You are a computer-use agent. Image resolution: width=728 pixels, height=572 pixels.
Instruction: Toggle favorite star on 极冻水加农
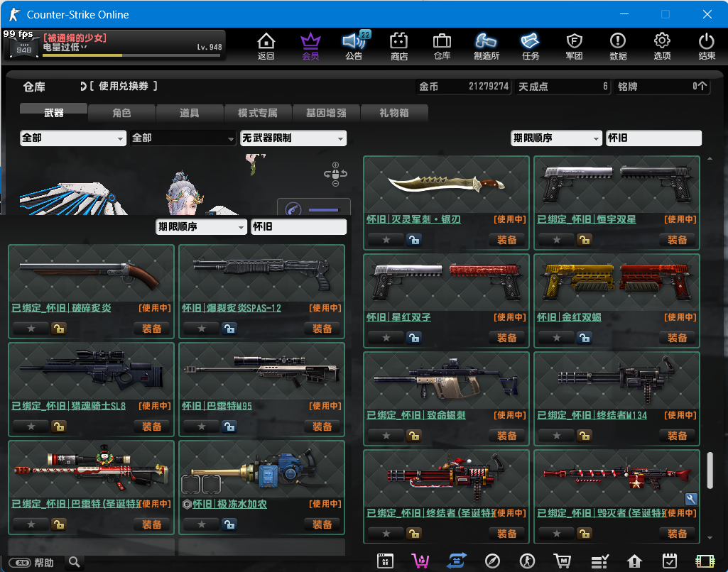click(202, 524)
